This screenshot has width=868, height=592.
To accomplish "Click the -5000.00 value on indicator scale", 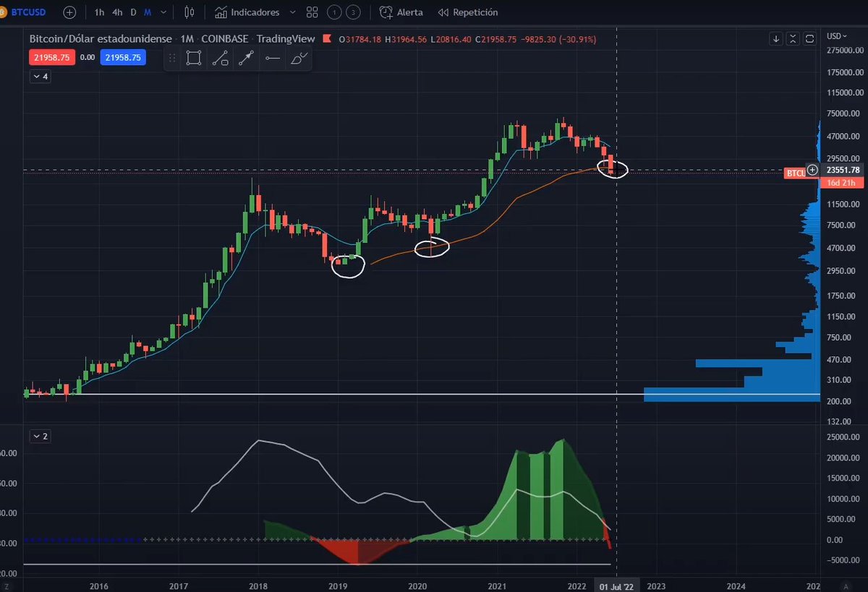I will (x=845, y=559).
